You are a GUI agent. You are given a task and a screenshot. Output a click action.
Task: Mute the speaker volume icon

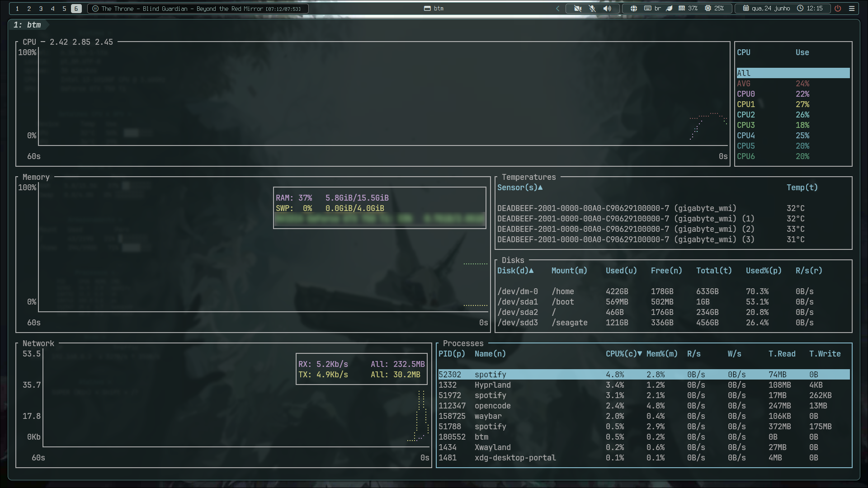click(x=607, y=9)
